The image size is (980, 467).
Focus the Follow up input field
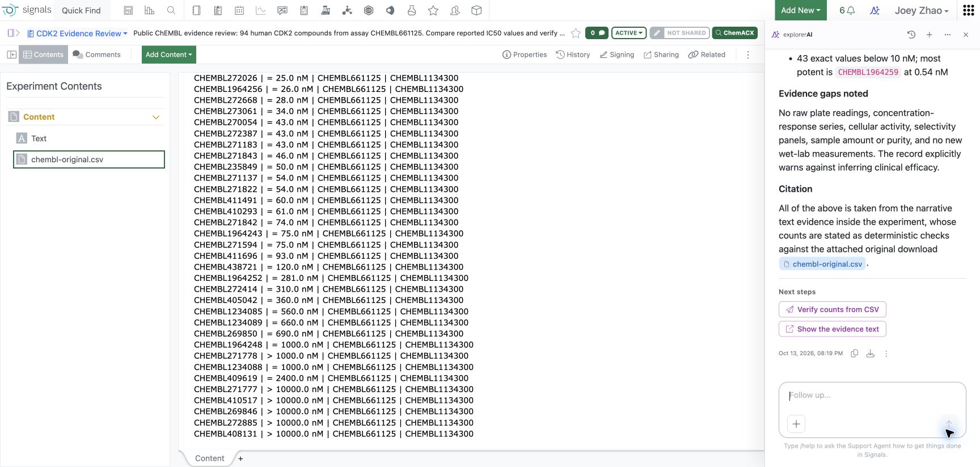point(872,396)
